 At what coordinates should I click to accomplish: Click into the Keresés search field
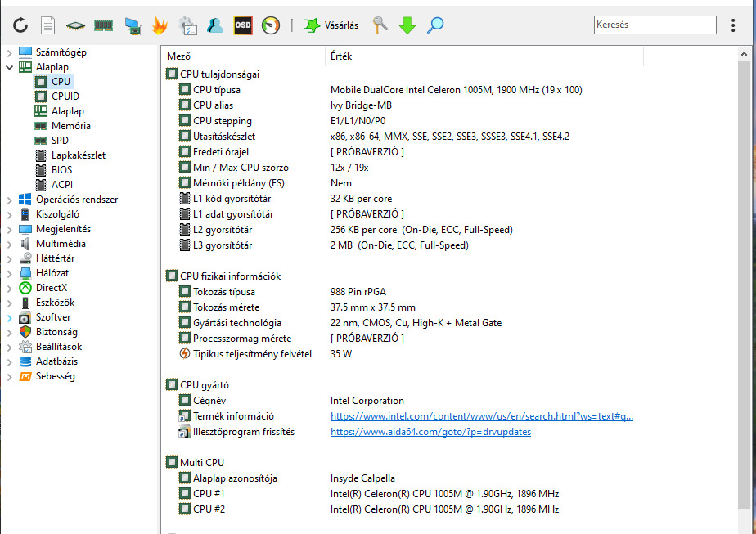point(655,25)
